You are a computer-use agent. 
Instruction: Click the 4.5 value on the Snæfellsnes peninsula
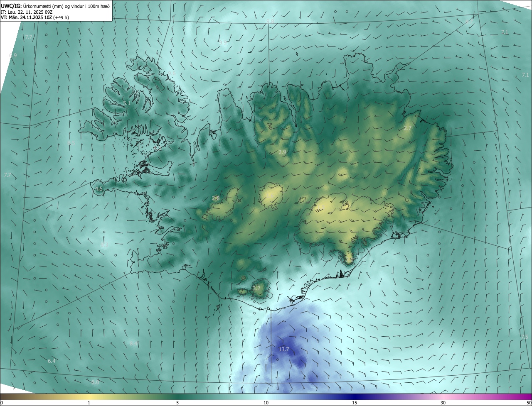pyautogui.click(x=99, y=188)
